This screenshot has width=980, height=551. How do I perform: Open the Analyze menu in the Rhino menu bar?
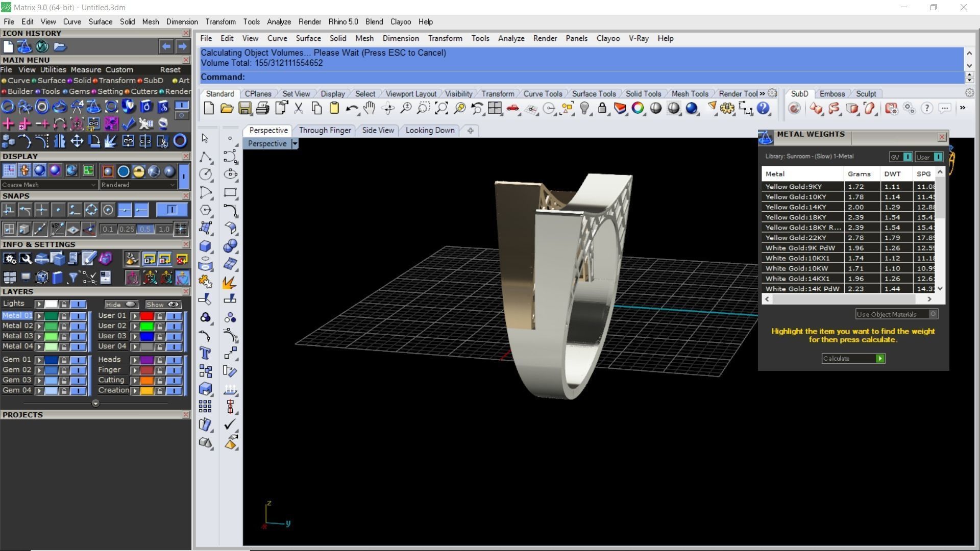point(511,38)
